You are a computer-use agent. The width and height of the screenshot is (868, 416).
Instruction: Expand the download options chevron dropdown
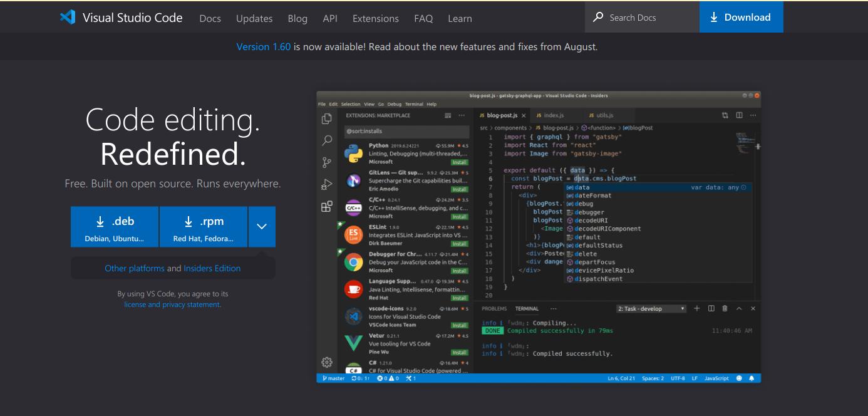[262, 227]
